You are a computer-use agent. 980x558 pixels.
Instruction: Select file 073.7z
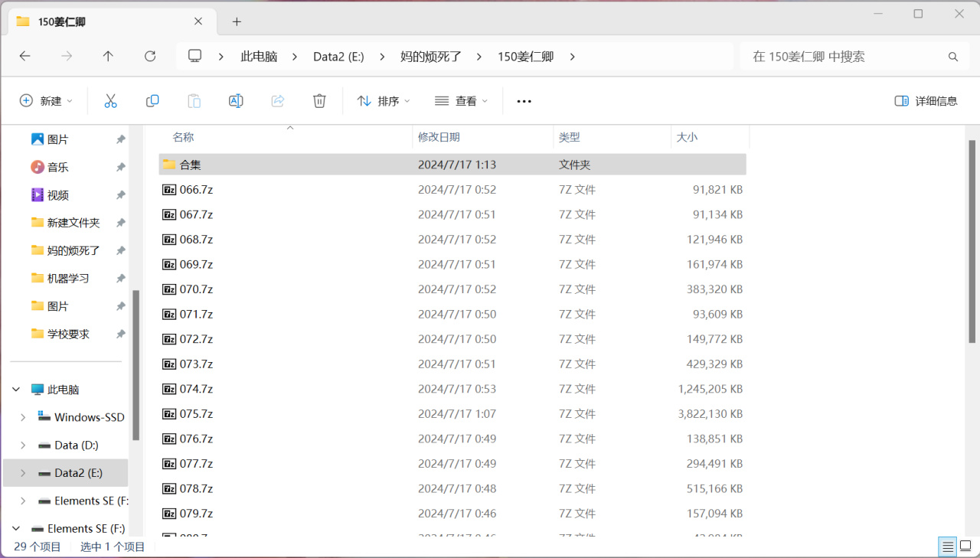coord(452,364)
